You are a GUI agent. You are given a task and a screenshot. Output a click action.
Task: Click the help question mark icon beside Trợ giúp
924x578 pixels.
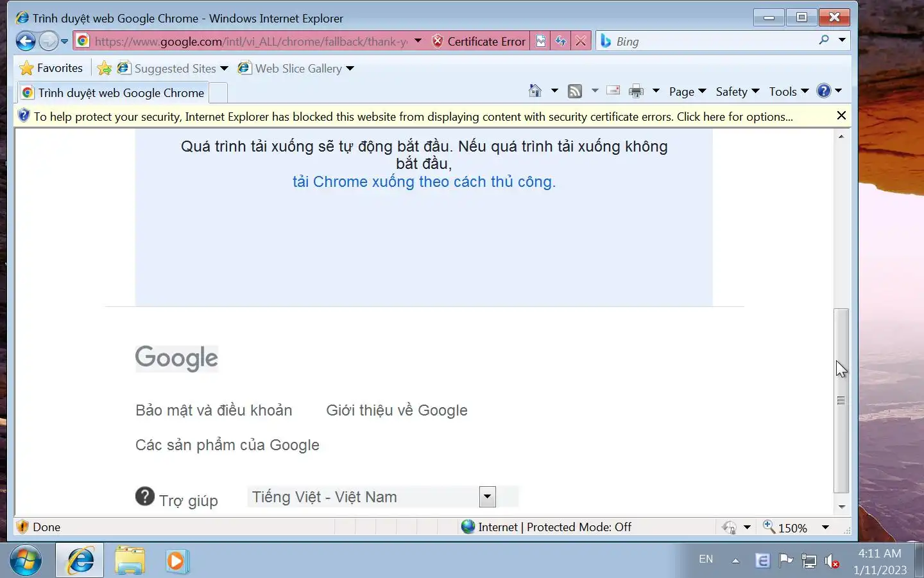coord(145,496)
